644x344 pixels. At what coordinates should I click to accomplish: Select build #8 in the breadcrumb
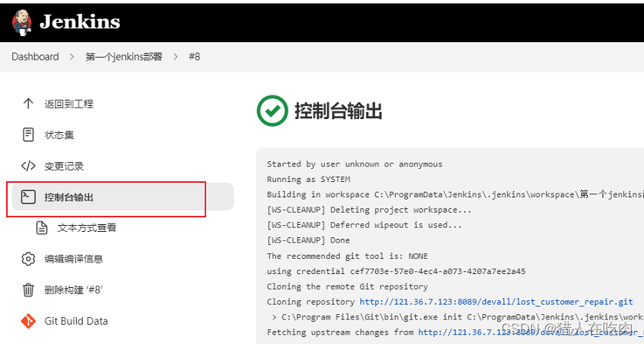194,57
